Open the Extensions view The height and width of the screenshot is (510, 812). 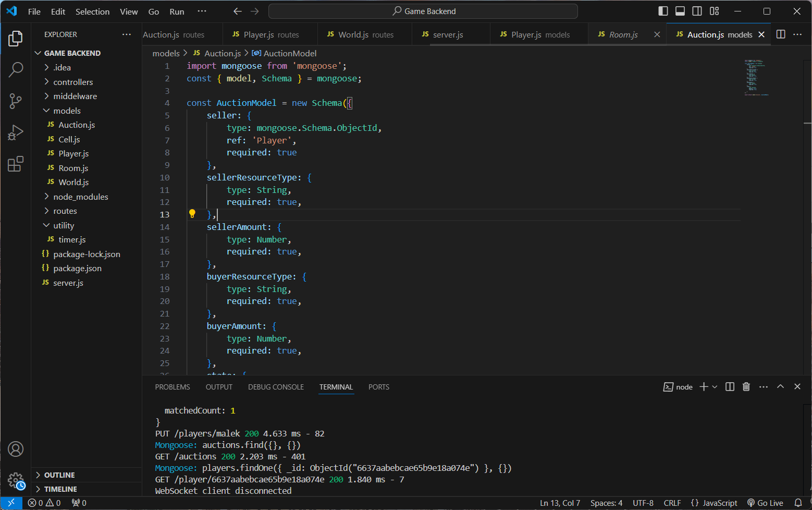(16, 164)
